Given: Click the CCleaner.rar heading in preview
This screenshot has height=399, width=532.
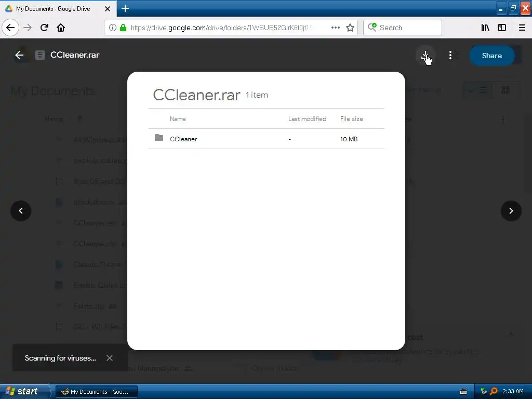Looking at the screenshot, I should (x=197, y=95).
